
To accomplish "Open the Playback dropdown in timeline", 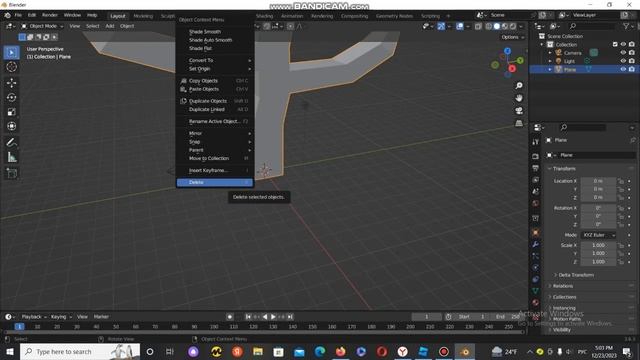I will 33,317.
